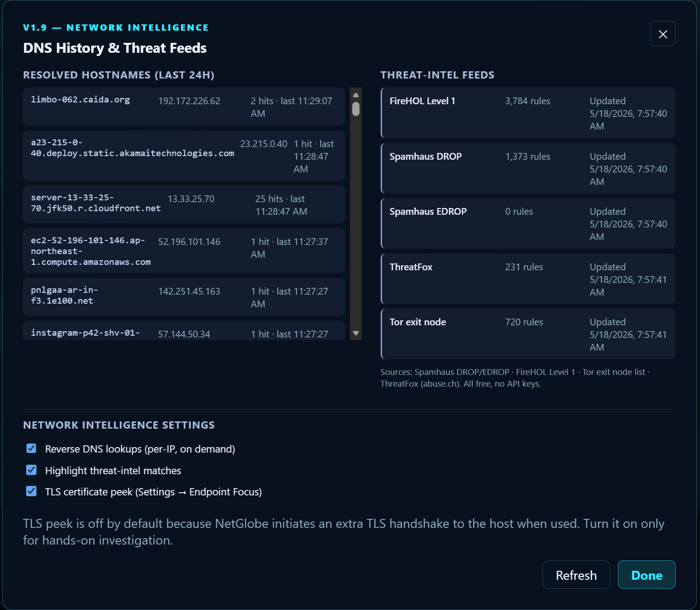Viewport: 700px width, 610px height.
Task: Select IP address 13.33.25.70
Action: tap(191, 199)
